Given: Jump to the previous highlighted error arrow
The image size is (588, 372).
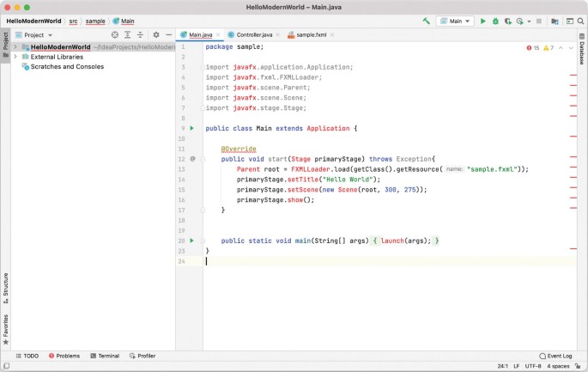Looking at the screenshot, I should [x=561, y=47].
